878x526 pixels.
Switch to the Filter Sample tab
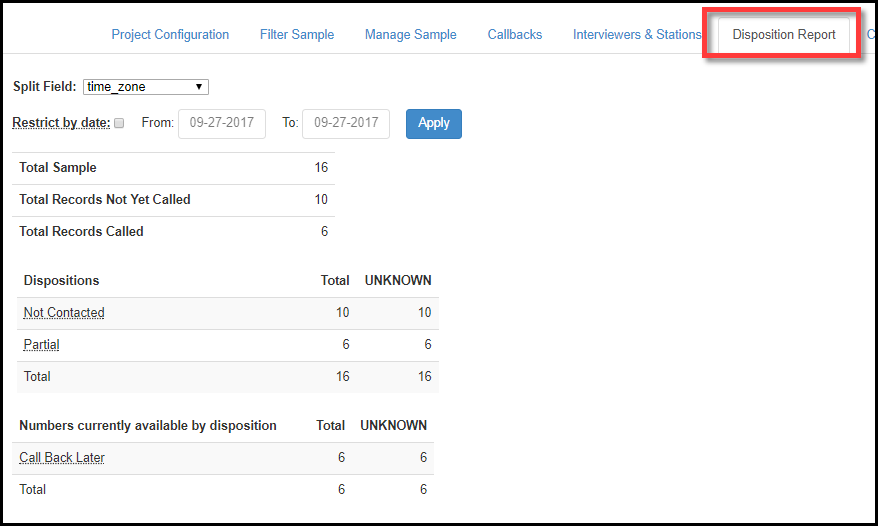pos(297,34)
